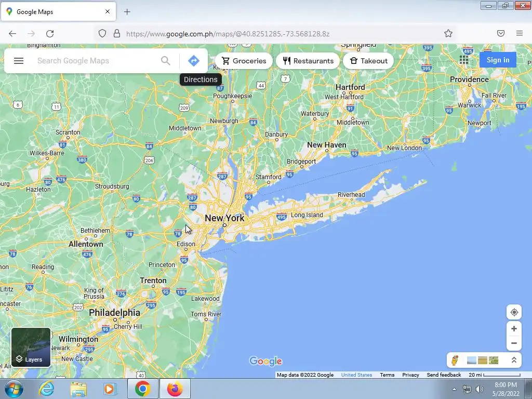Filter map by Restaurants
The image size is (532, 399).
pyautogui.click(x=308, y=61)
